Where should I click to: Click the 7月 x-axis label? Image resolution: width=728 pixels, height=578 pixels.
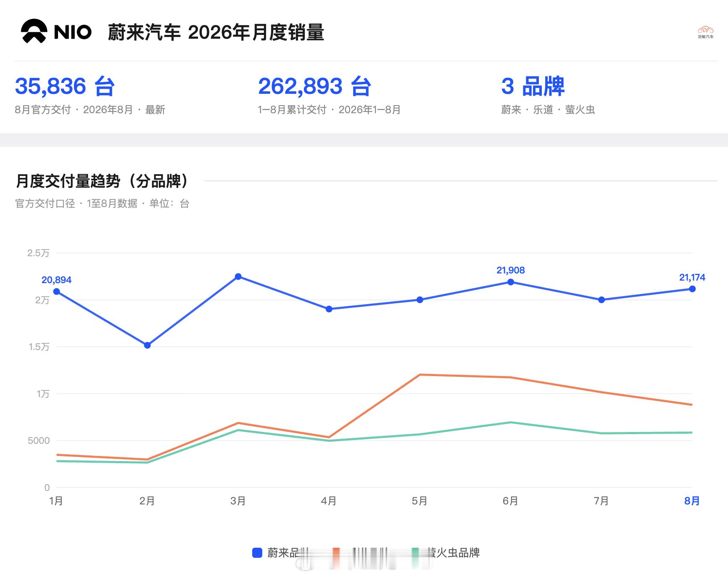(x=601, y=501)
